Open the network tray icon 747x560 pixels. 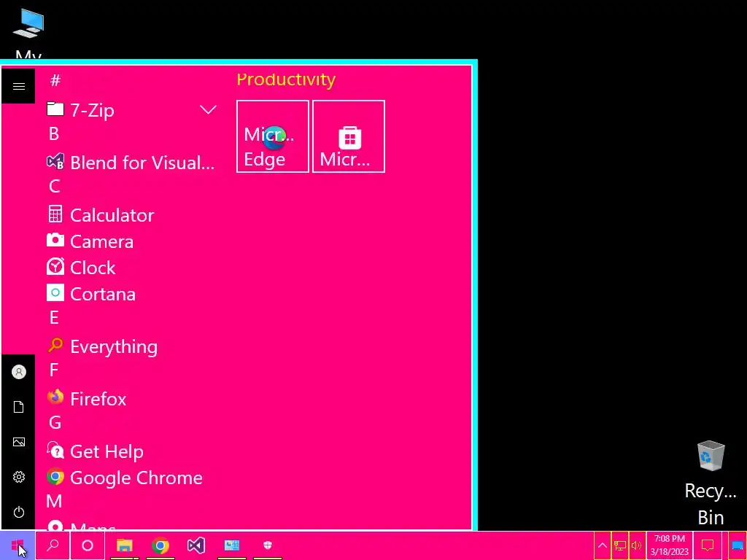pyautogui.click(x=619, y=545)
